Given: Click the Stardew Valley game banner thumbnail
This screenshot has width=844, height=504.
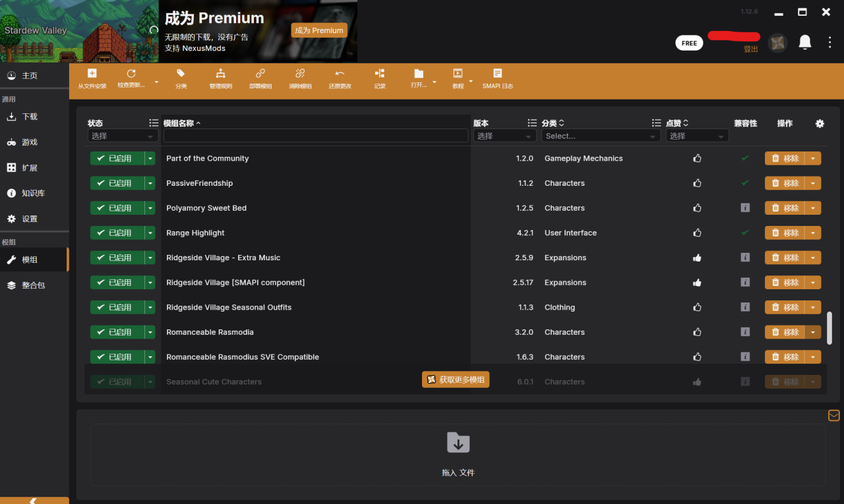Looking at the screenshot, I should pos(79,31).
